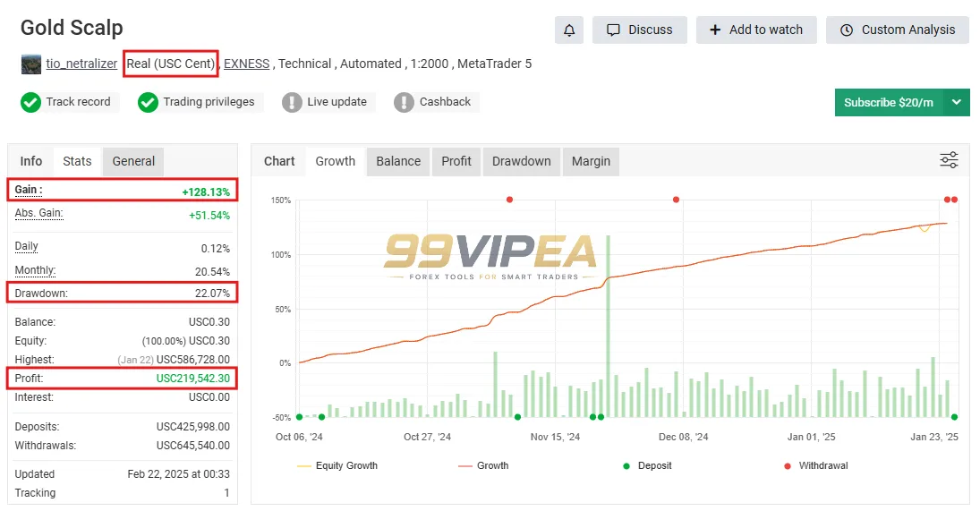Click the Track record green checkmark

pyautogui.click(x=30, y=102)
